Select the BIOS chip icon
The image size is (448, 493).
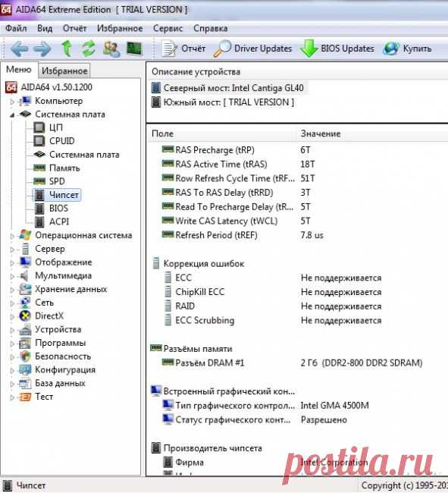pyautogui.click(x=39, y=208)
